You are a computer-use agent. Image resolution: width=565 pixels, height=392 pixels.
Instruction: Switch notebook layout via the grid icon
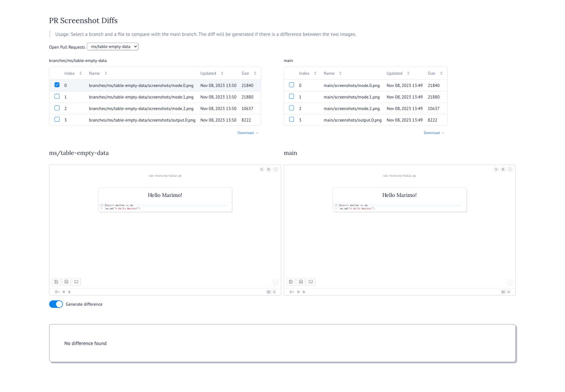pos(66,281)
